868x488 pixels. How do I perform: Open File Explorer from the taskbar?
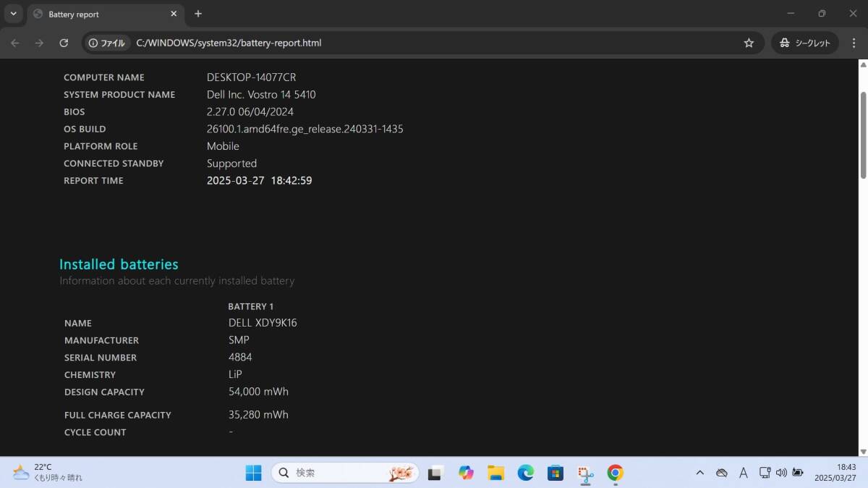[x=495, y=473]
